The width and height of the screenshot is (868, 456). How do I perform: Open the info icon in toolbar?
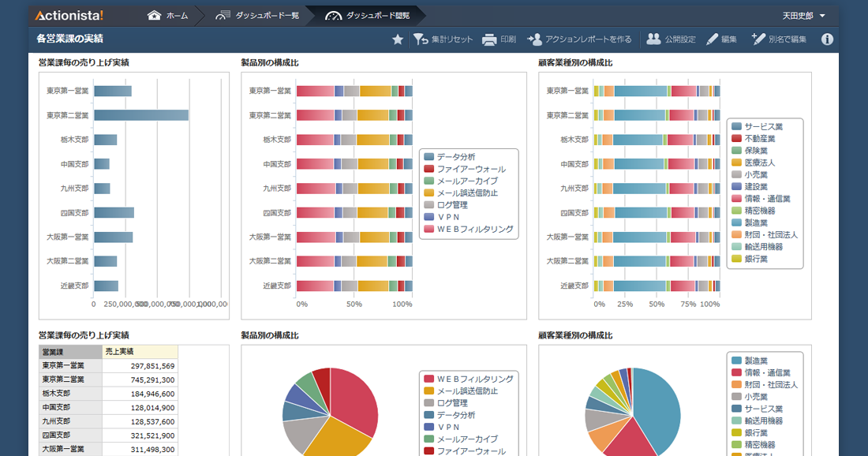click(x=827, y=39)
